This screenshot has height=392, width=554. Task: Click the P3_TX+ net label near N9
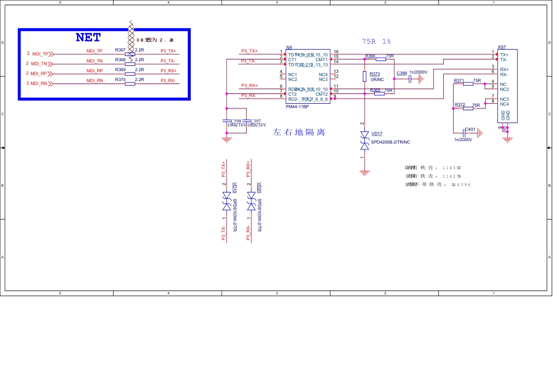[x=249, y=51]
